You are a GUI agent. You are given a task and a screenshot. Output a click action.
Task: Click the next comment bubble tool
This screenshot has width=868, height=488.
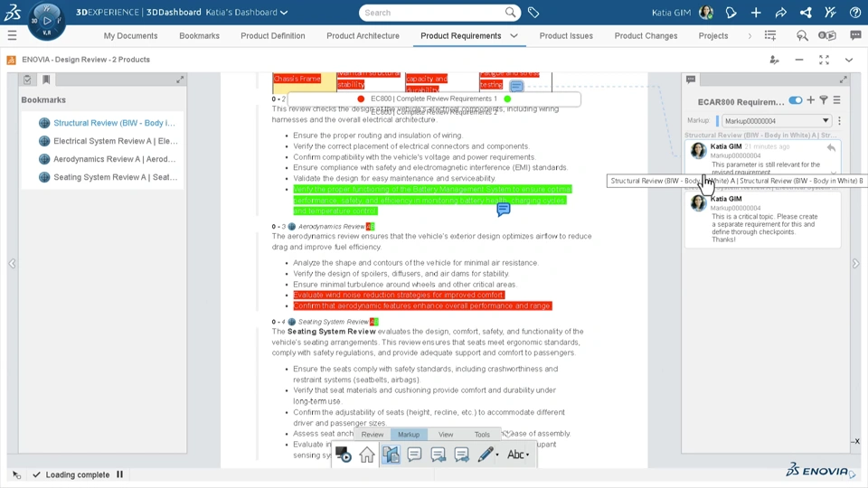[462, 455]
